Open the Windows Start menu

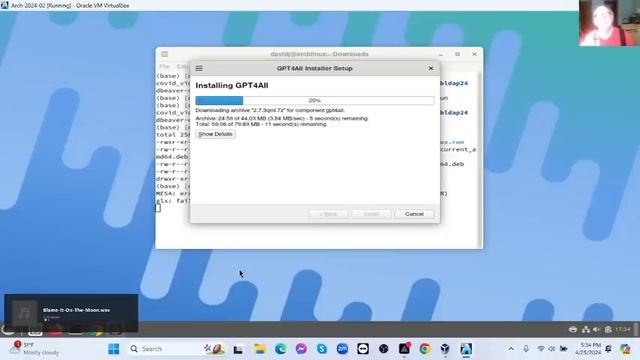[114, 349]
